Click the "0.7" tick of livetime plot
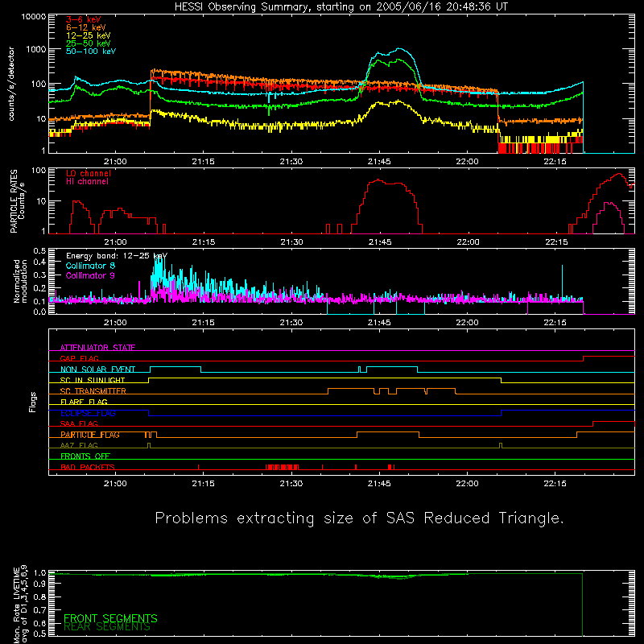Image resolution: width=644 pixels, height=644 pixels. point(39,610)
